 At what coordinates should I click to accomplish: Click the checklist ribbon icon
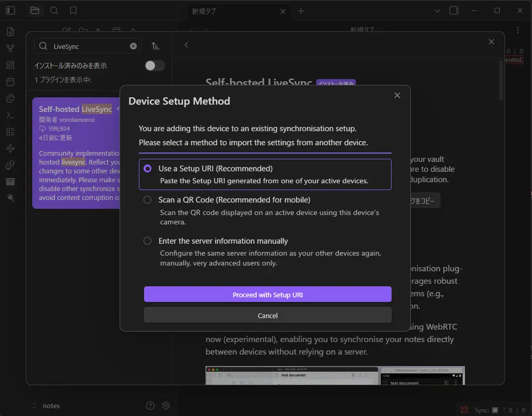tap(10, 132)
